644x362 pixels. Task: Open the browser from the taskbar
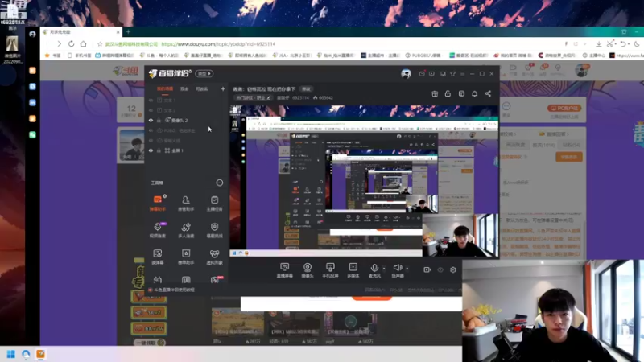click(26, 354)
